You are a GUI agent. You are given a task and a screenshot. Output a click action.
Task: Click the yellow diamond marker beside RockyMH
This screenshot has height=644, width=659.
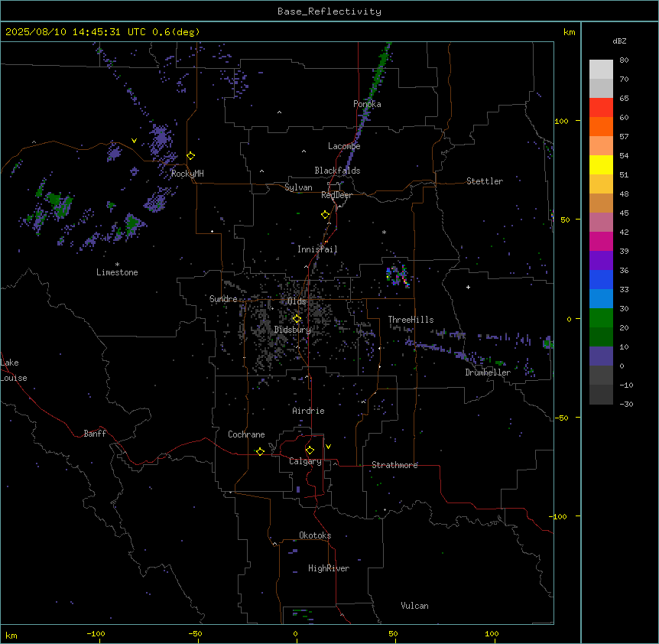pyautogui.click(x=191, y=156)
